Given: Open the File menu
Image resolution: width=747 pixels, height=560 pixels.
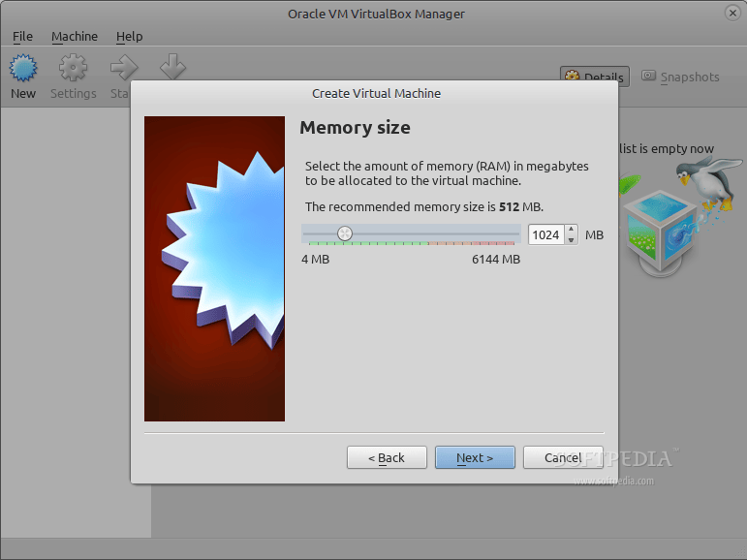Looking at the screenshot, I should pyautogui.click(x=22, y=36).
